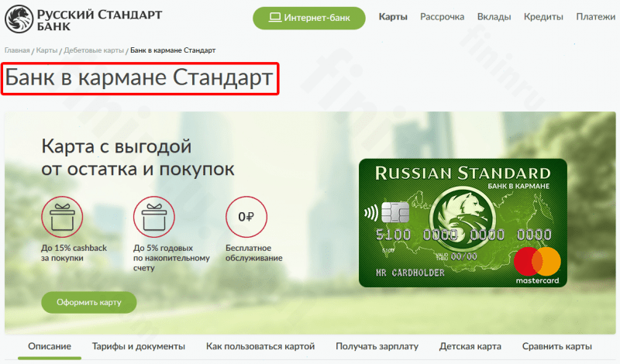
Task: Click Банк в кармане Стандарт breadcrumb text
Action: tap(173, 50)
